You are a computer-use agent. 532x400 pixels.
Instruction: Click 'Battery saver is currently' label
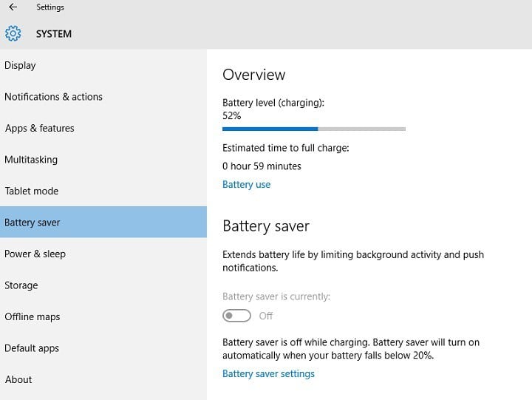click(276, 296)
